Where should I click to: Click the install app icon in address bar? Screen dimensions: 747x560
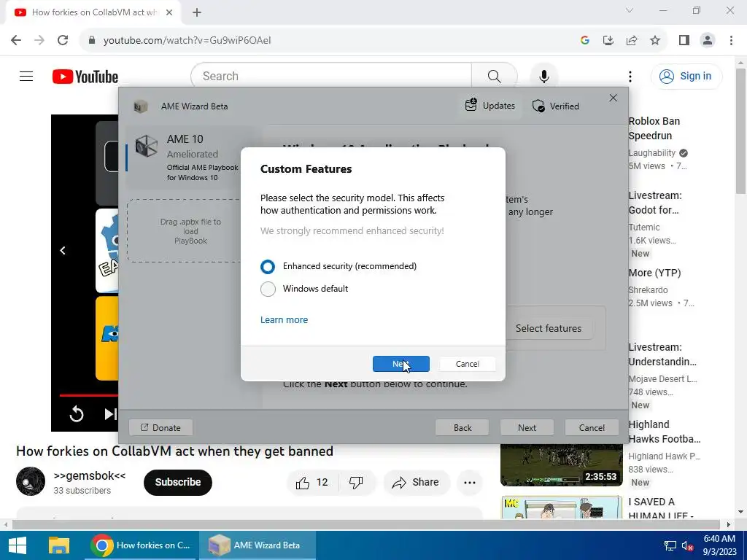pyautogui.click(x=608, y=40)
